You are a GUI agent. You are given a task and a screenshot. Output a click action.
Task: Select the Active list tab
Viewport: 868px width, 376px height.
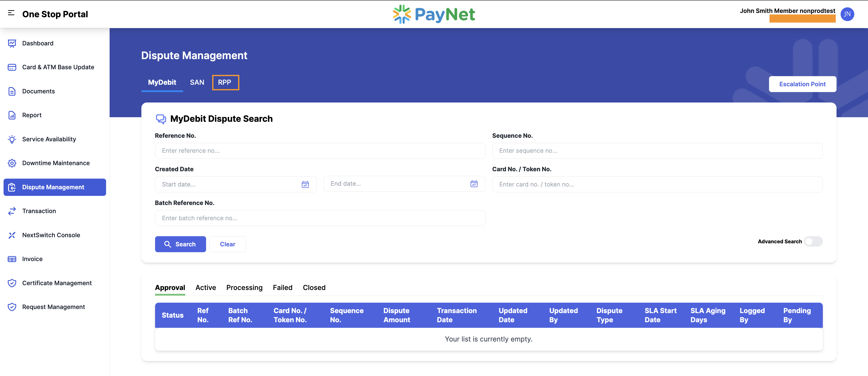point(206,288)
